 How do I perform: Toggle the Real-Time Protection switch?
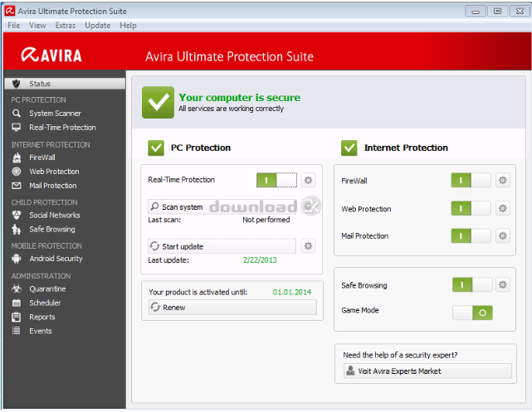[276, 180]
